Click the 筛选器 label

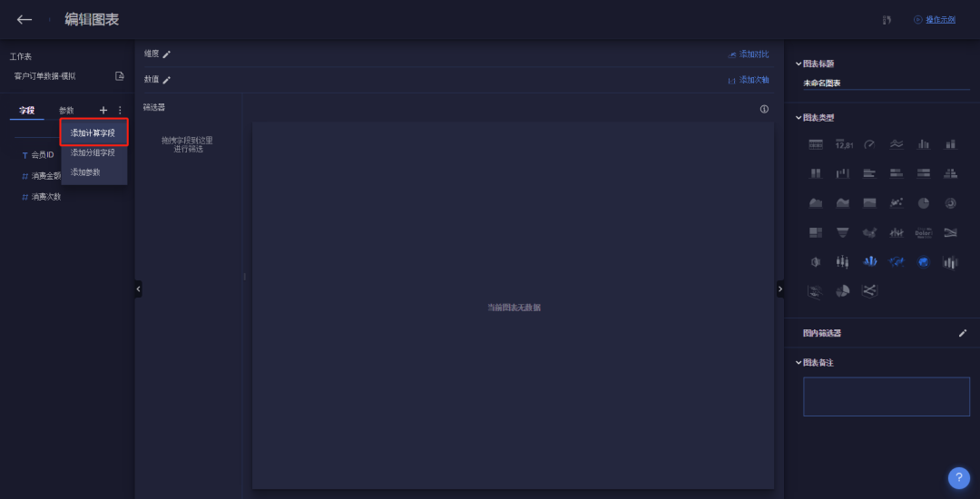coord(153,107)
